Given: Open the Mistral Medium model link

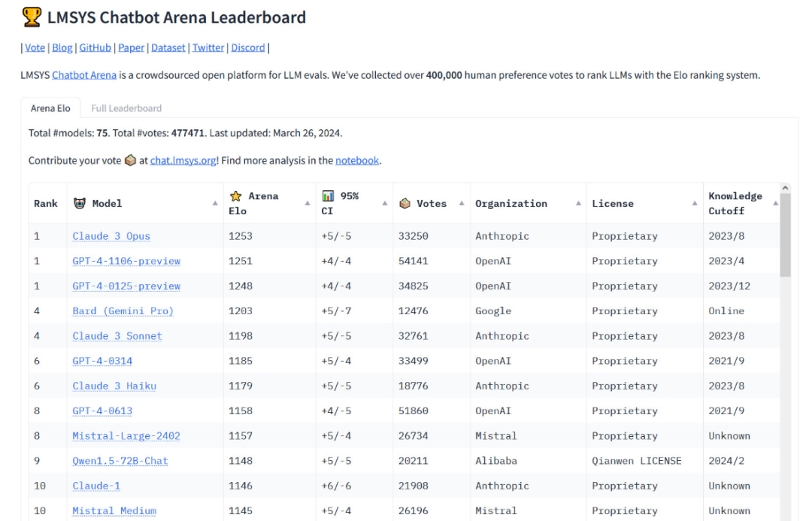Looking at the screenshot, I should pyautogui.click(x=114, y=510).
